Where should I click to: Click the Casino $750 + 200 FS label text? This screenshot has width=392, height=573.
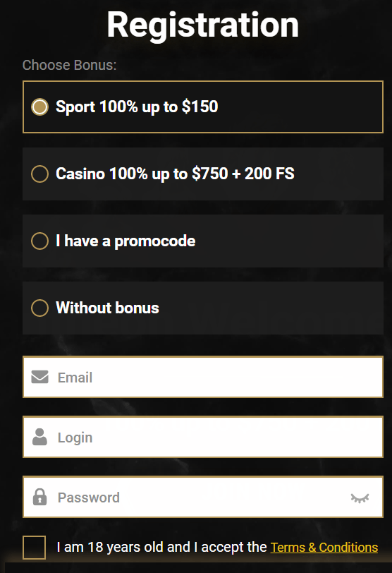tap(175, 174)
